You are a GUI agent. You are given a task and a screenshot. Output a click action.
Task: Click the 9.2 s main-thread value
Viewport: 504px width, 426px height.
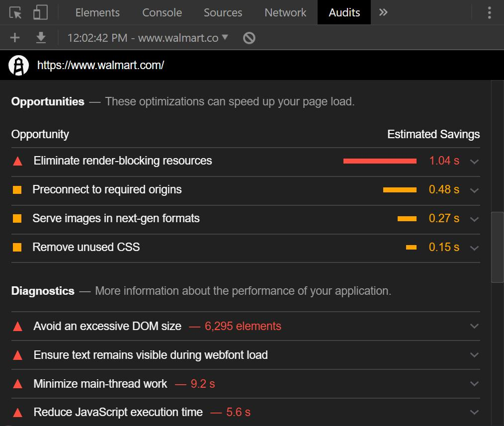coord(203,384)
